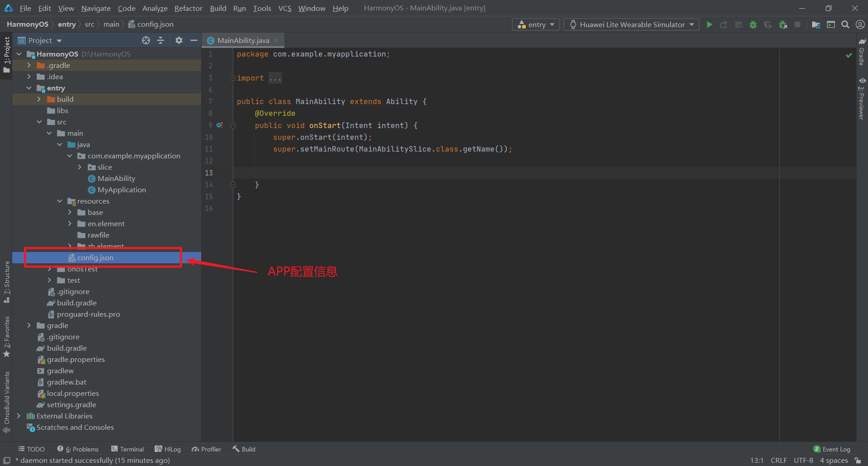Viewport: 868px width, 466px height.
Task: Open the Navigate menu
Action: pyautogui.click(x=96, y=8)
